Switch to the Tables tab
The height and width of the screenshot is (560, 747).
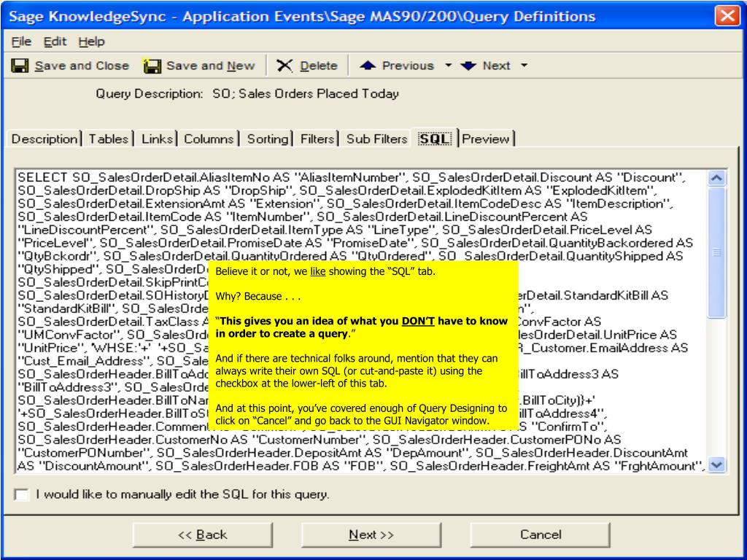[x=109, y=139]
